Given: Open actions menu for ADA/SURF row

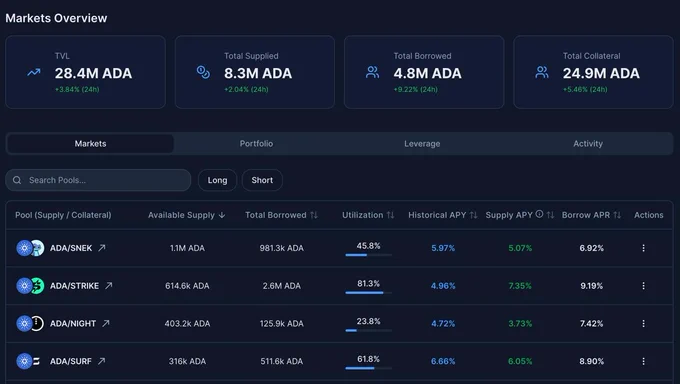Looking at the screenshot, I should 644,361.
